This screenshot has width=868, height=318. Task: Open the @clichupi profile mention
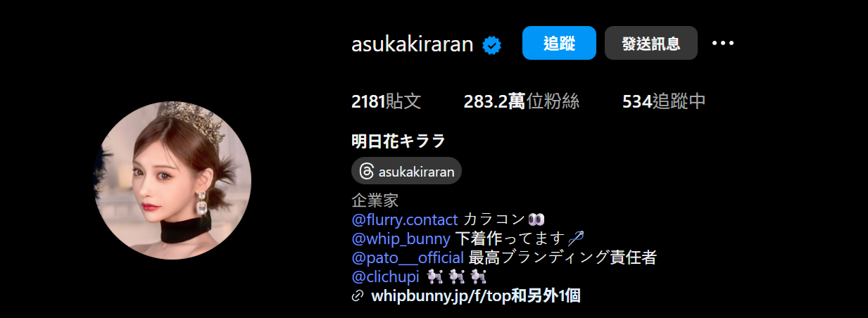(x=385, y=276)
